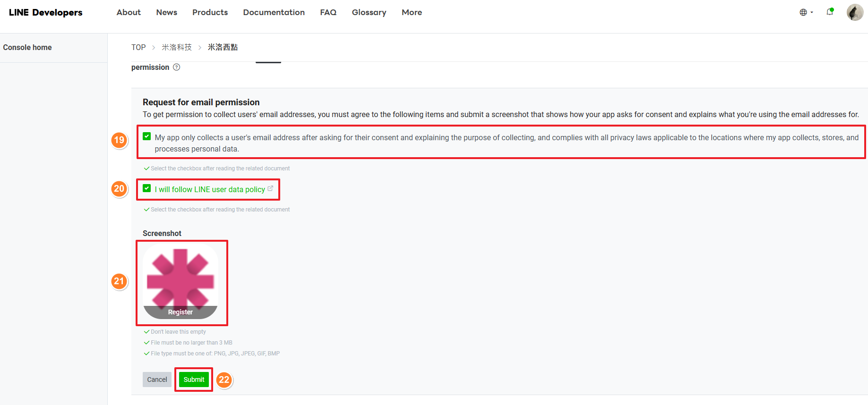Toggle the LINE user data policy checkbox
Image resolution: width=868 pixels, height=405 pixels.
147,188
